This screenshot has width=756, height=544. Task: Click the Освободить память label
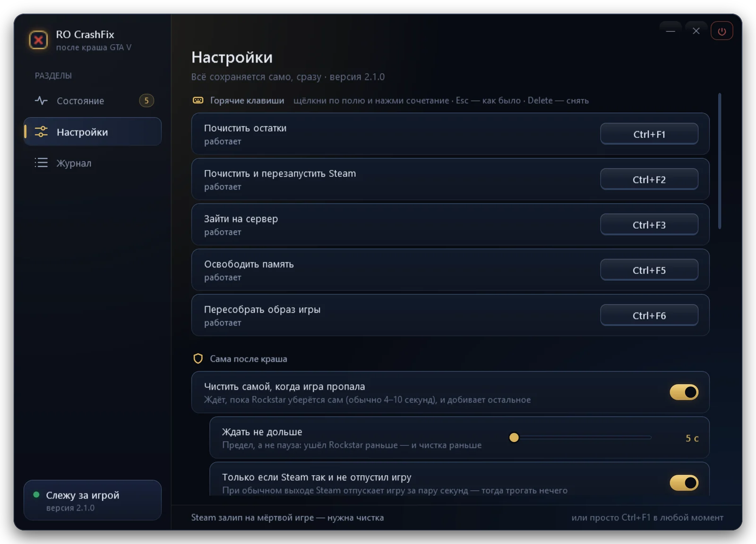(249, 264)
